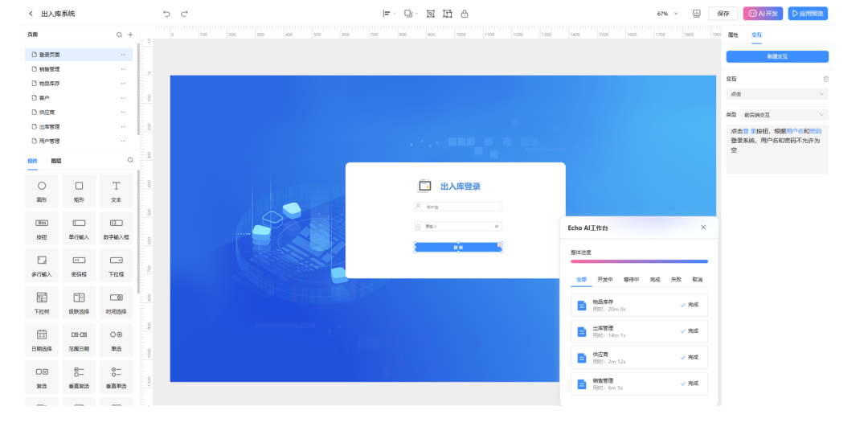Pick the 日期选择 component

tap(42, 339)
